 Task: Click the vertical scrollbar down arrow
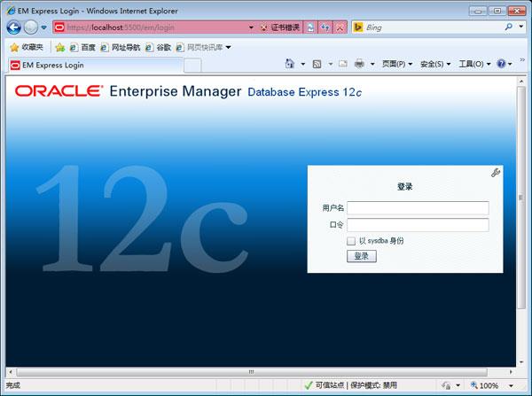click(521, 362)
